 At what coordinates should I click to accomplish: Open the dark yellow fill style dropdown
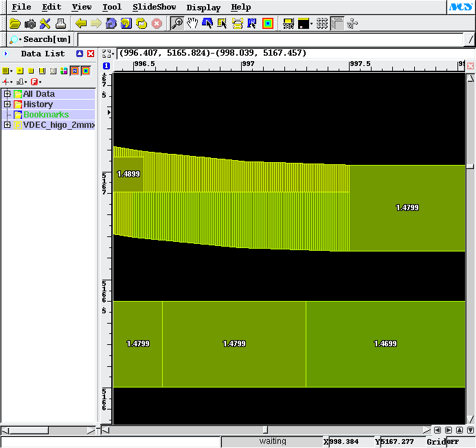[7, 71]
